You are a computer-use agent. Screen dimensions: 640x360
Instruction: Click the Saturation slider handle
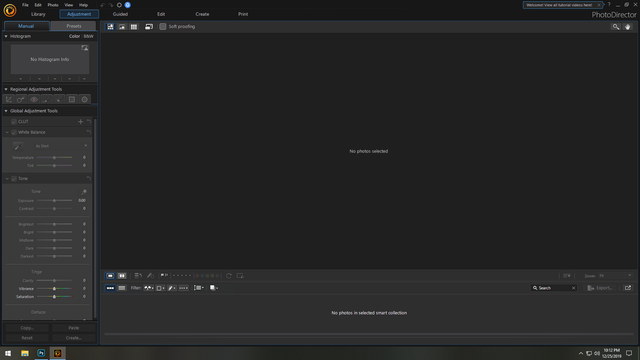point(54,297)
